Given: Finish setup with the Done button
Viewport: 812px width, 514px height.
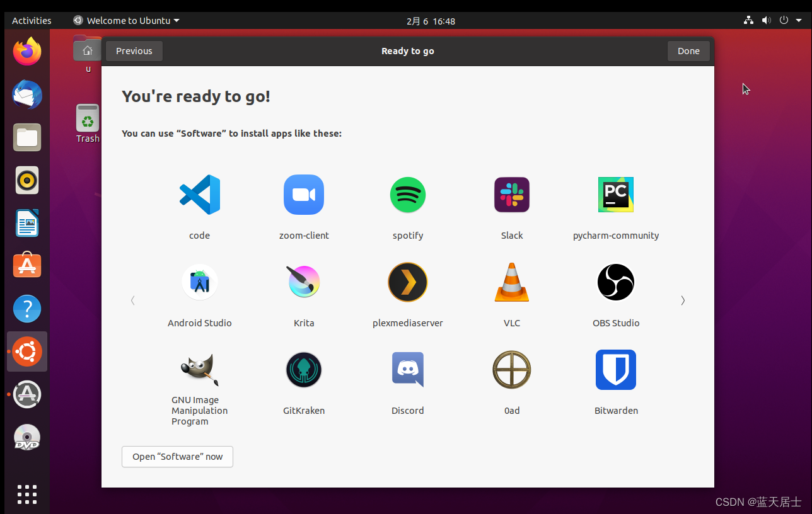Looking at the screenshot, I should [688, 51].
